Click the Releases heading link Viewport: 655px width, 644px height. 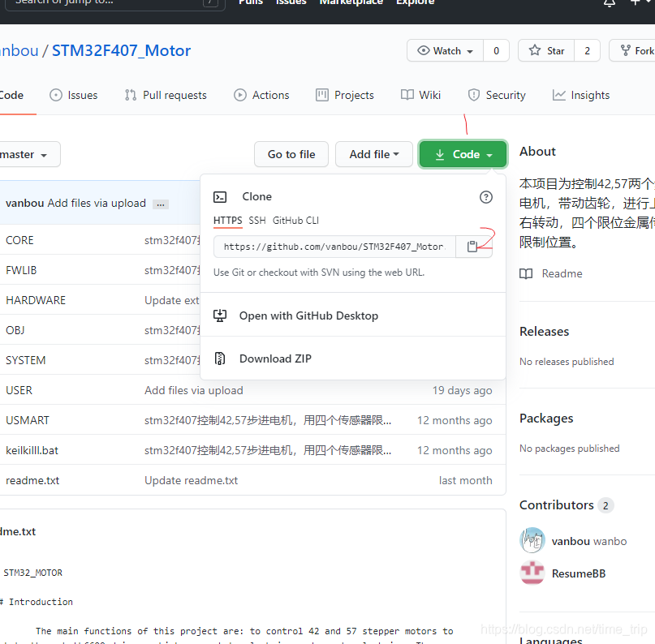[x=544, y=332]
